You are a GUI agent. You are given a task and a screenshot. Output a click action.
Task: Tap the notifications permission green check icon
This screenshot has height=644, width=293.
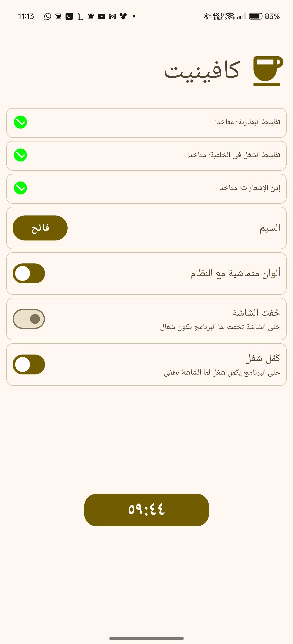pyautogui.click(x=21, y=188)
